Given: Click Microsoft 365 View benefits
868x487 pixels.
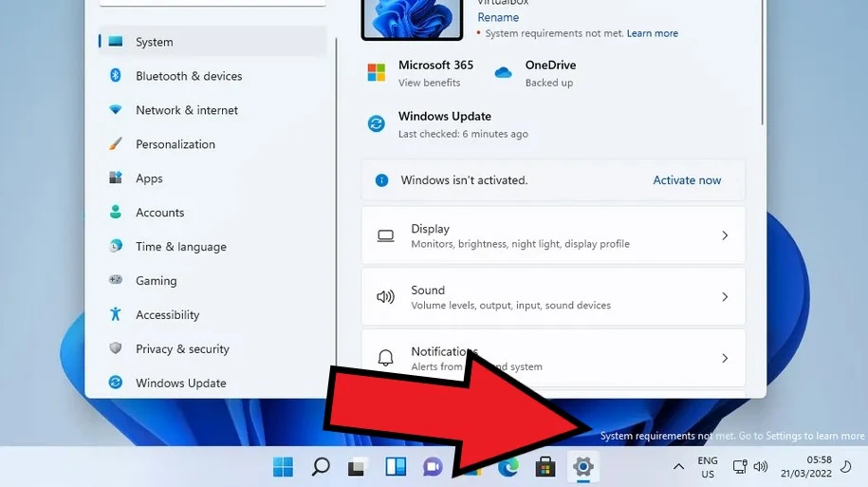Looking at the screenshot, I should click(x=429, y=83).
